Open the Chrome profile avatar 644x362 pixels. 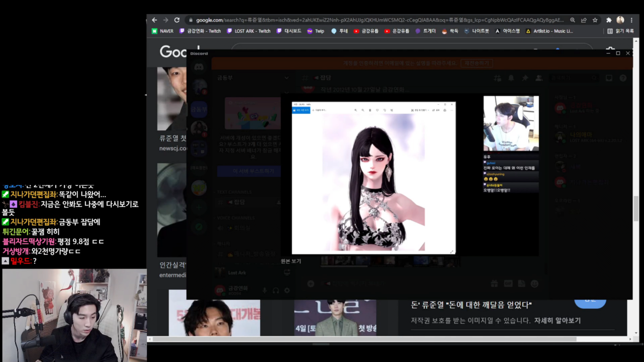coord(620,20)
